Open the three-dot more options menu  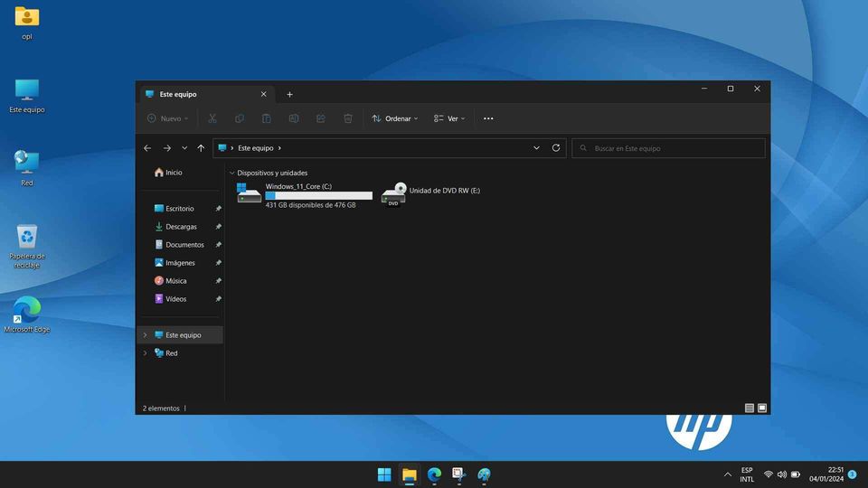[488, 118]
